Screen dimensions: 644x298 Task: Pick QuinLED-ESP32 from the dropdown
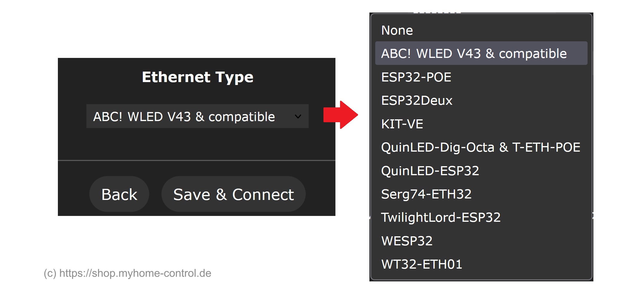tap(481, 171)
